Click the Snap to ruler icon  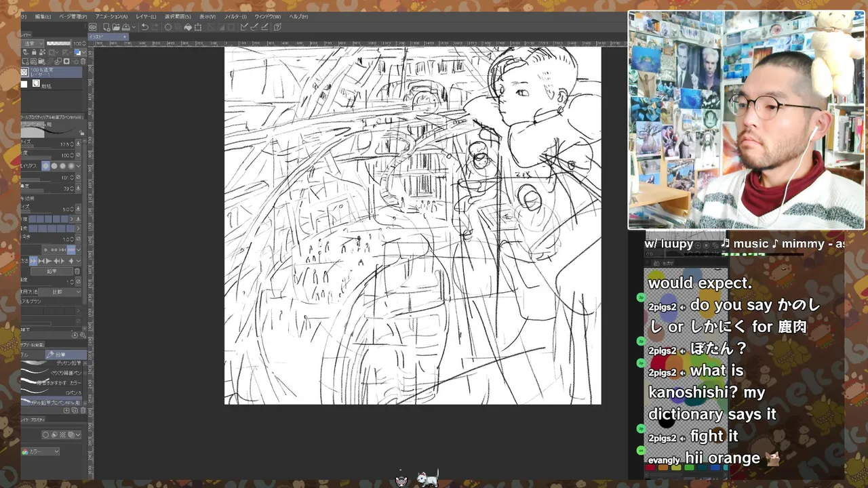(x=243, y=27)
